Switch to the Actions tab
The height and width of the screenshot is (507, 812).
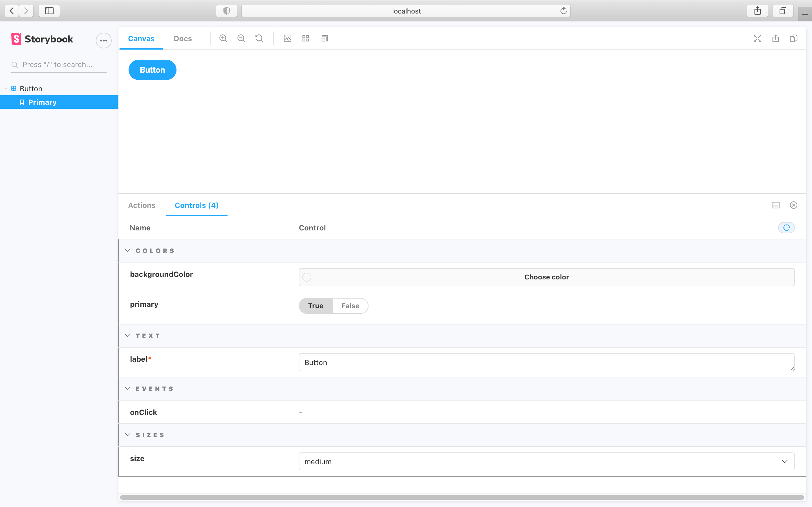143,205
